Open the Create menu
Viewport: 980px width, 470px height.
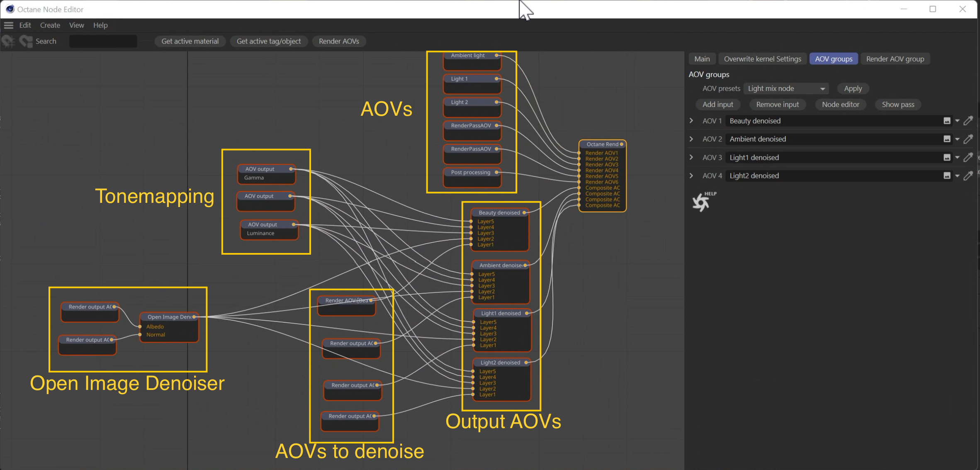[x=50, y=25]
